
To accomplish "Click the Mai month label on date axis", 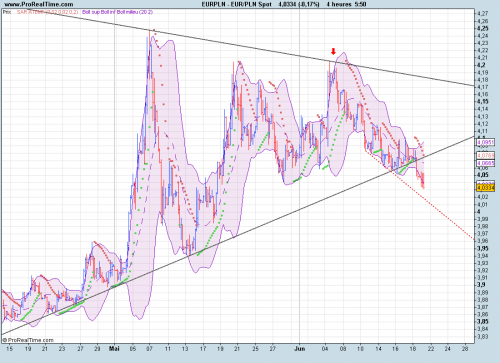I will (x=114, y=349).
